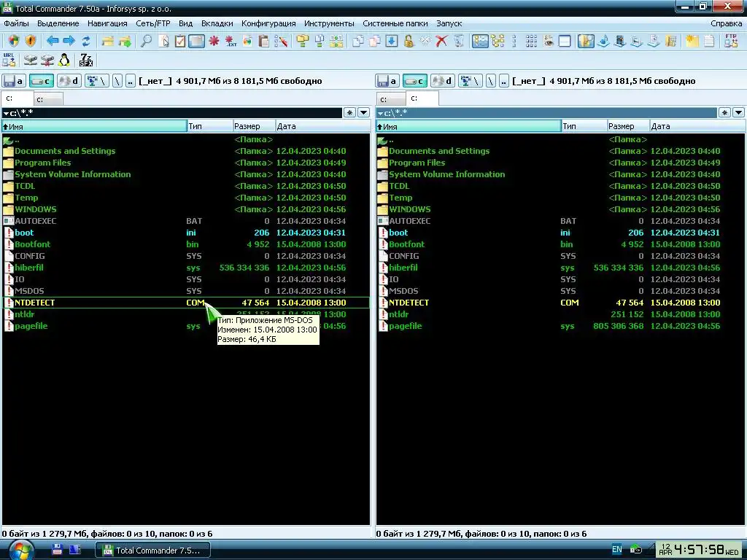Viewport: 747px width, 560px height.
Task: Select boot ini file in right panel
Action: pyautogui.click(x=560, y=233)
